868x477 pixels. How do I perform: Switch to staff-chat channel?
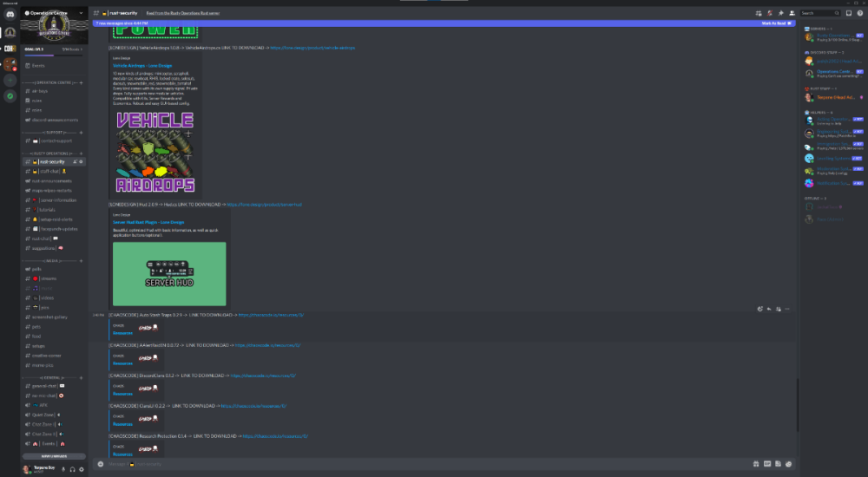click(x=54, y=172)
